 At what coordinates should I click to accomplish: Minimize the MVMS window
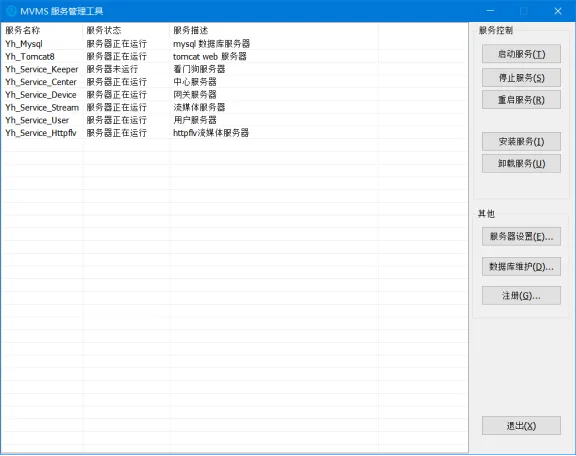pos(490,11)
